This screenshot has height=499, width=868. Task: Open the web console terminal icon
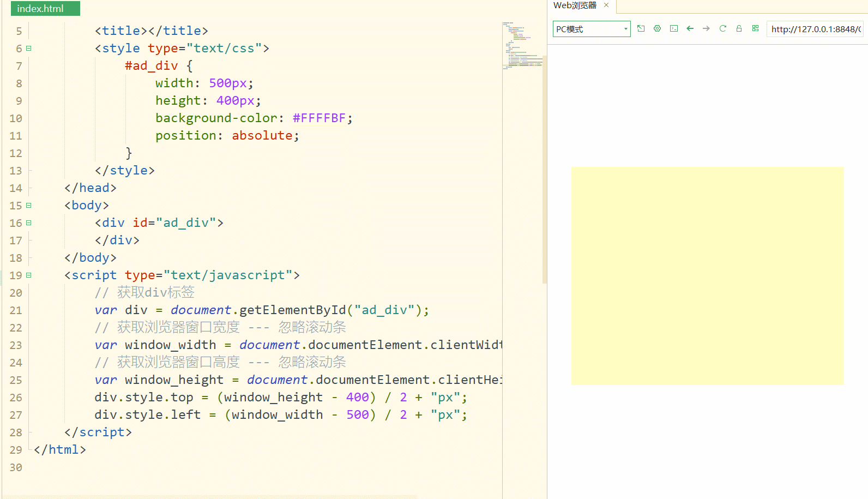(674, 28)
